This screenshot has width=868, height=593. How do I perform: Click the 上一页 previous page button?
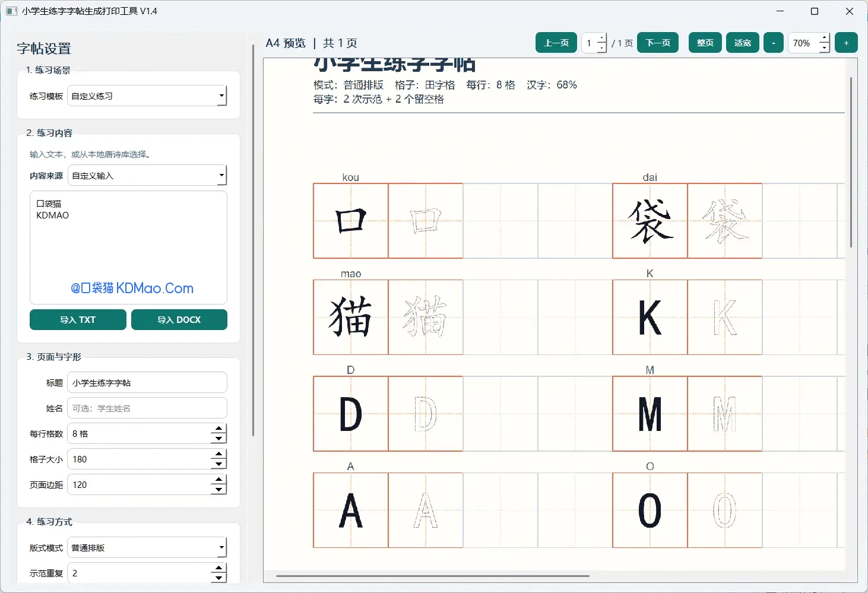pos(556,43)
